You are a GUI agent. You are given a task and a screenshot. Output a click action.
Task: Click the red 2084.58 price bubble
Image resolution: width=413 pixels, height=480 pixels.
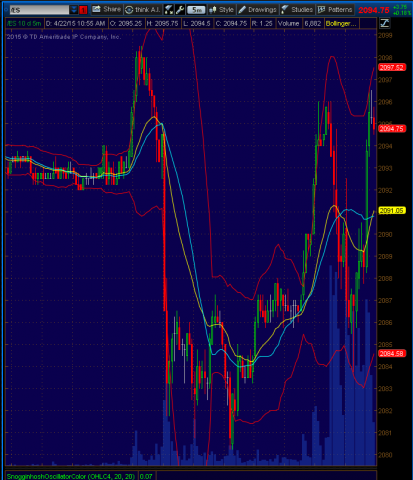pos(392,353)
